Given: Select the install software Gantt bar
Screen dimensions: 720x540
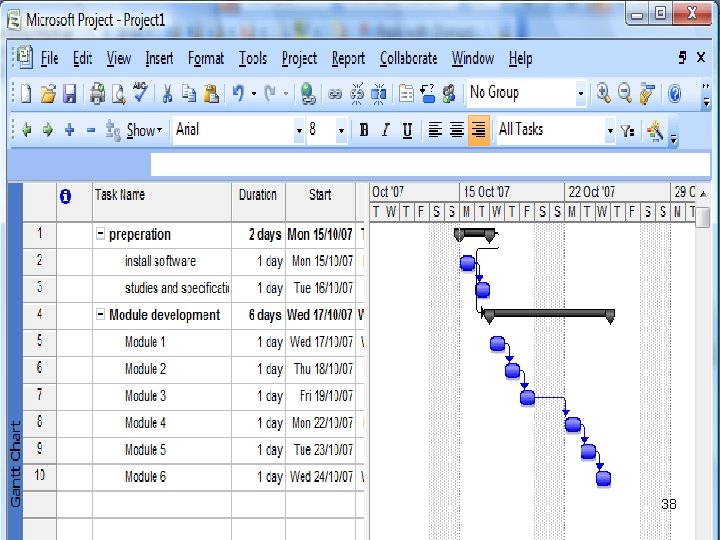Looking at the screenshot, I should point(467,263).
